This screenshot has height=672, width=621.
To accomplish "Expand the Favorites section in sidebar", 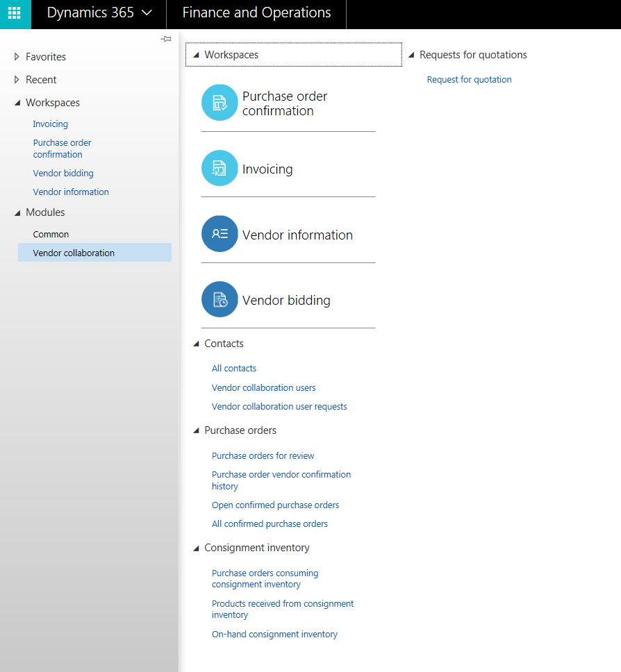I will click(17, 57).
